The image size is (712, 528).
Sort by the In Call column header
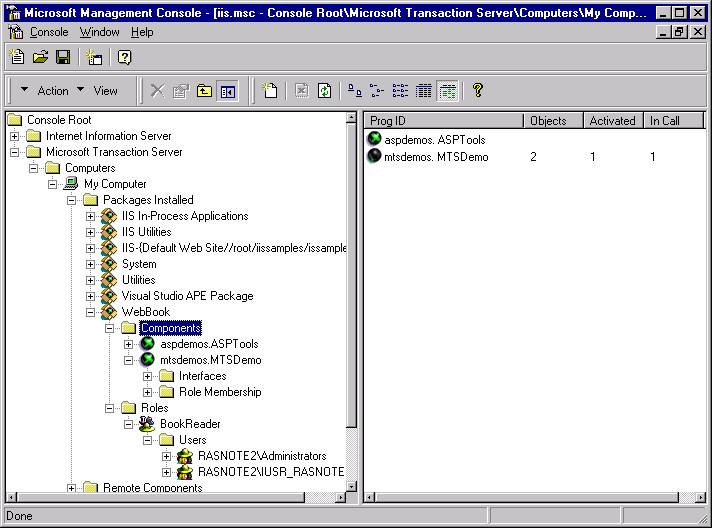[673, 121]
